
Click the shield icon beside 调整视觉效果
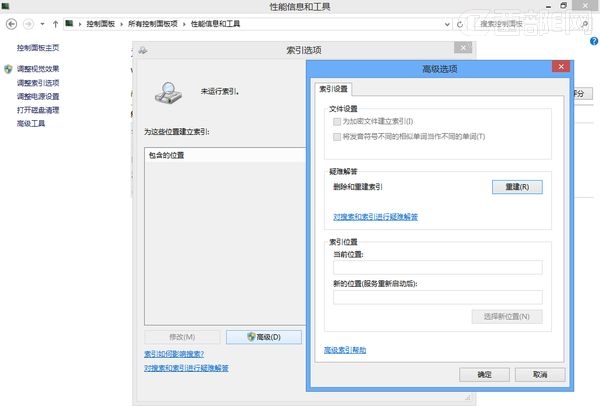(7, 69)
